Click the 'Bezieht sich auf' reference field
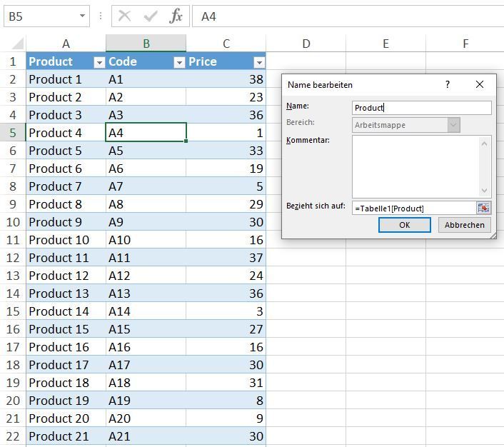 (x=414, y=208)
